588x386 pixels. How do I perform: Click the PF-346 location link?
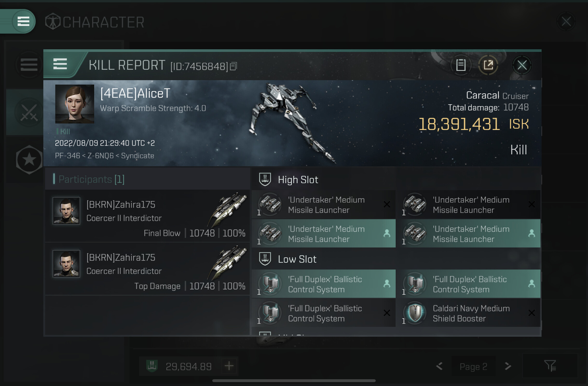coord(67,156)
